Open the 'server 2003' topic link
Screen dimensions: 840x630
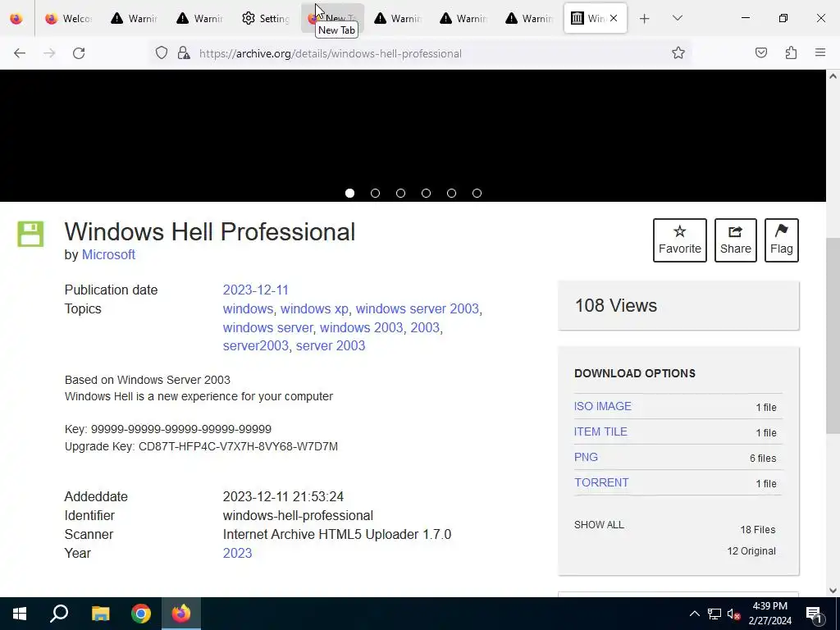click(x=331, y=345)
